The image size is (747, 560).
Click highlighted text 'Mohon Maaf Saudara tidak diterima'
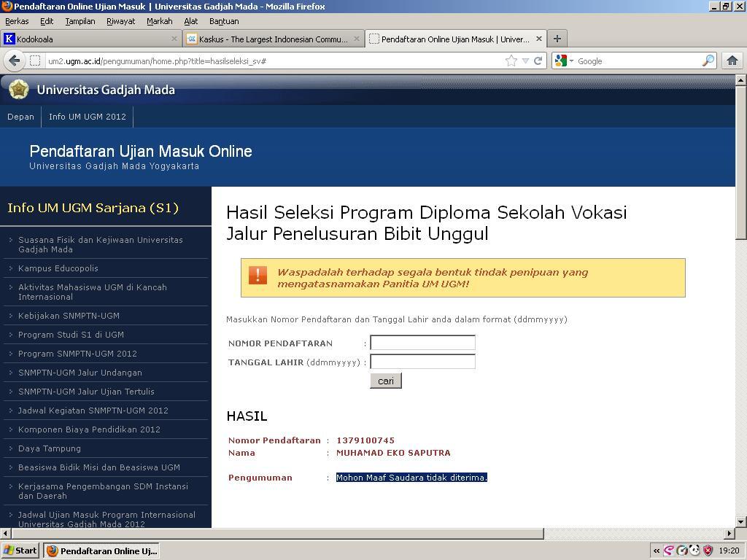411,478
